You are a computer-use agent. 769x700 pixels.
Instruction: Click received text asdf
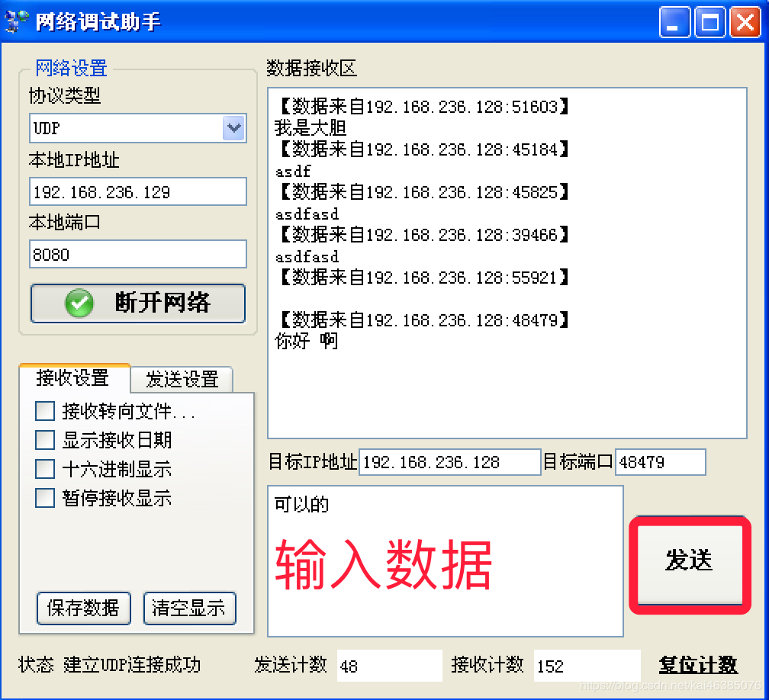click(293, 171)
